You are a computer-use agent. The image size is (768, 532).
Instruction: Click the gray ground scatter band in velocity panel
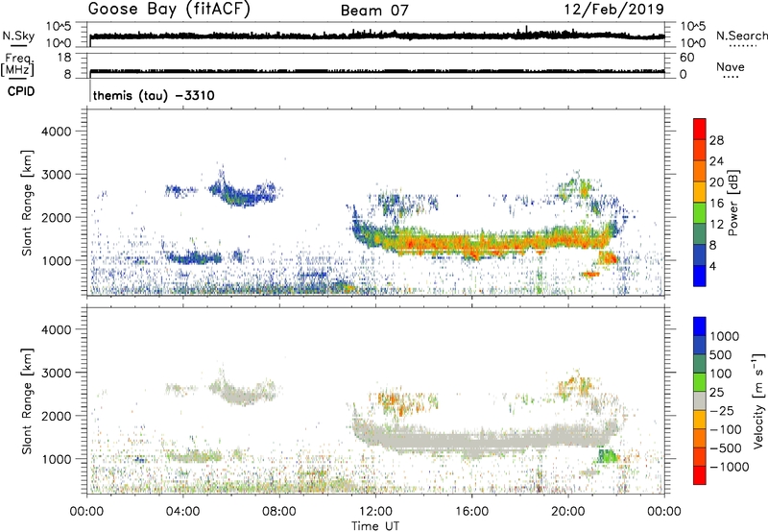485,440
